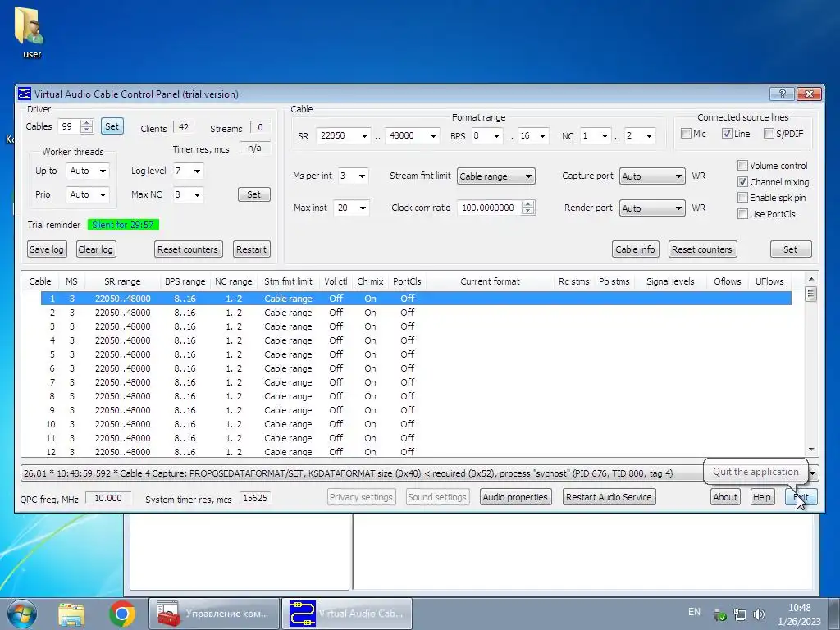Image resolution: width=840 pixels, height=630 pixels.
Task: Click the Clock corr ratio value field
Action: pos(489,208)
